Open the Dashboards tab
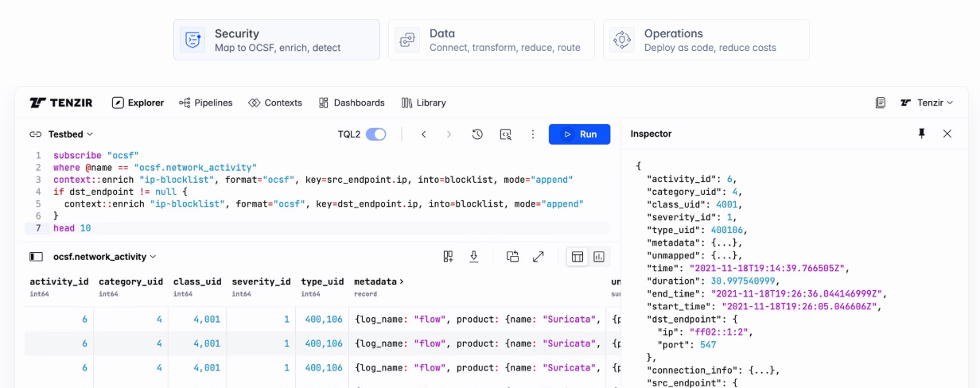This screenshot has height=388, width=980. 352,103
